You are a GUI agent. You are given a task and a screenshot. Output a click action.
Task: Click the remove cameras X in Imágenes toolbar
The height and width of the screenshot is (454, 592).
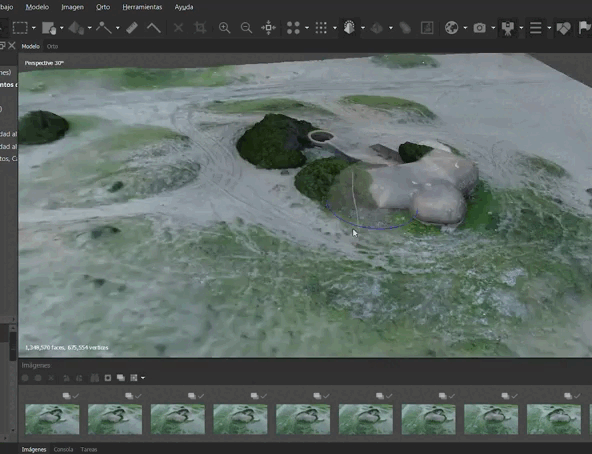click(51, 378)
